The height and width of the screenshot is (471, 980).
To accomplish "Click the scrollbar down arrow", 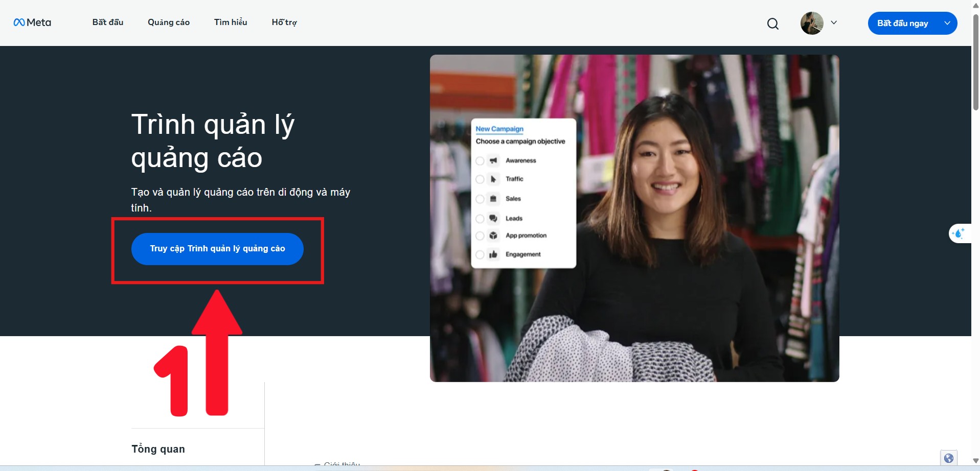I will tap(975, 460).
